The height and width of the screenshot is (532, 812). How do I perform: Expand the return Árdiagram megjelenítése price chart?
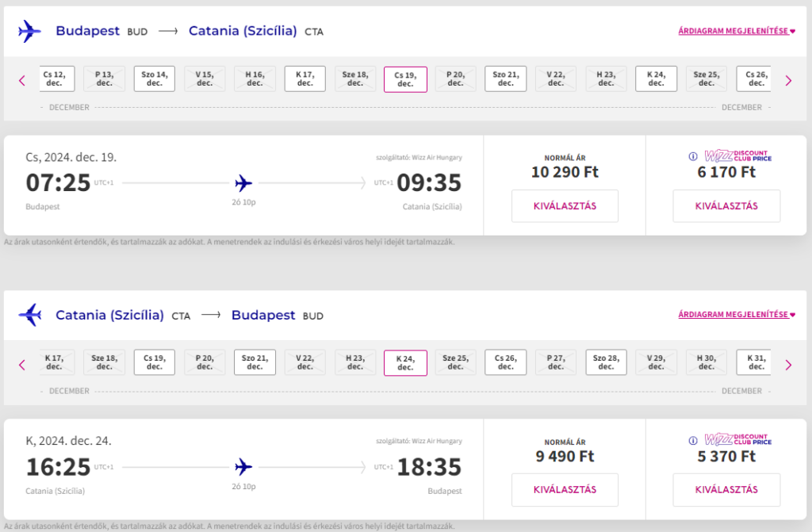point(736,315)
